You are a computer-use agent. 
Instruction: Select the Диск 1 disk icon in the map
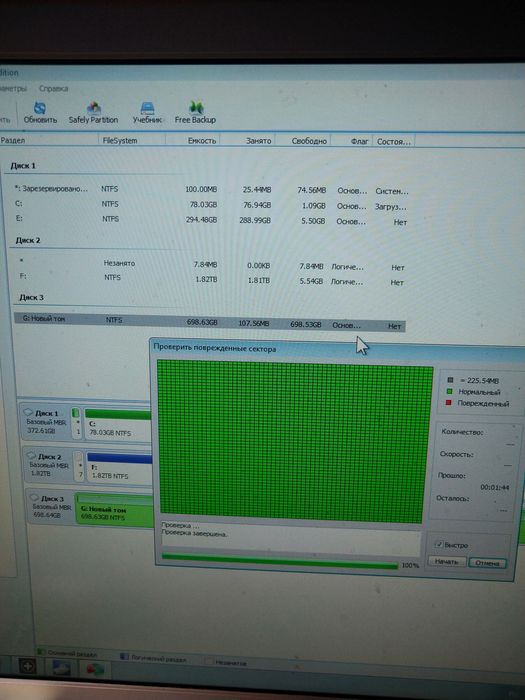pos(29,412)
